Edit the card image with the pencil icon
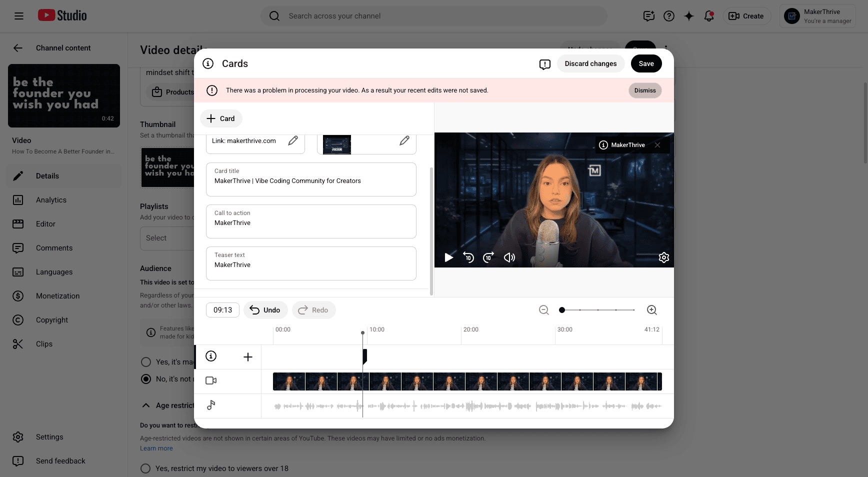The image size is (868, 477). pos(404,140)
